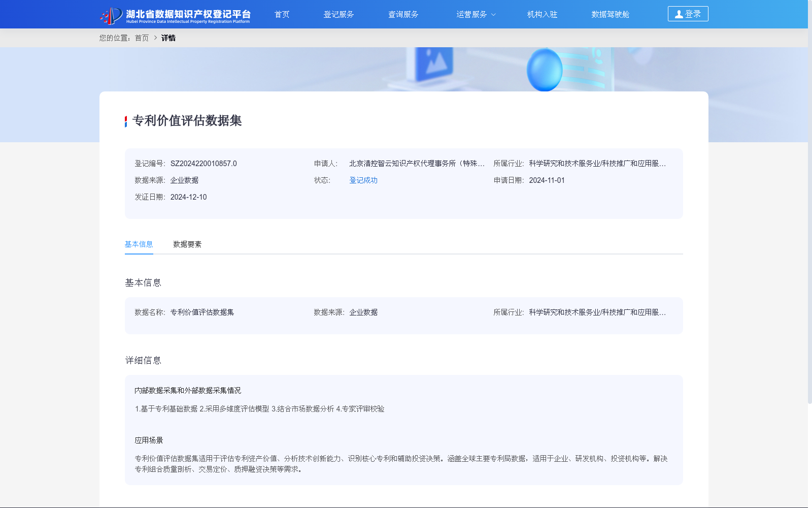This screenshot has height=508, width=812.
Task: Open the 查询服务 menu
Action: click(403, 14)
